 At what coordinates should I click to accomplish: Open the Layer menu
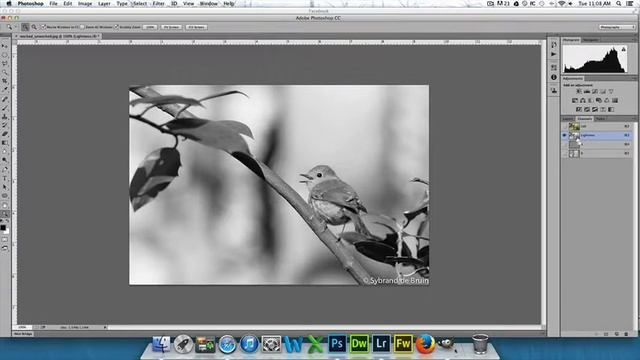[104, 4]
